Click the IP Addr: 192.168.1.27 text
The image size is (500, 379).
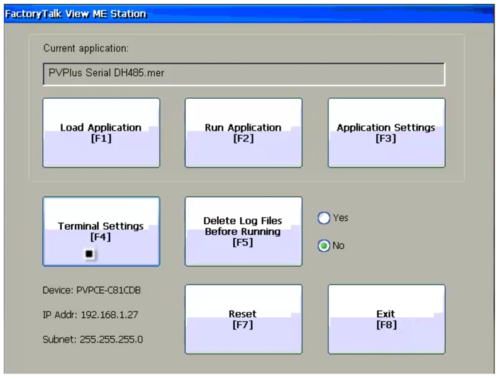point(90,315)
